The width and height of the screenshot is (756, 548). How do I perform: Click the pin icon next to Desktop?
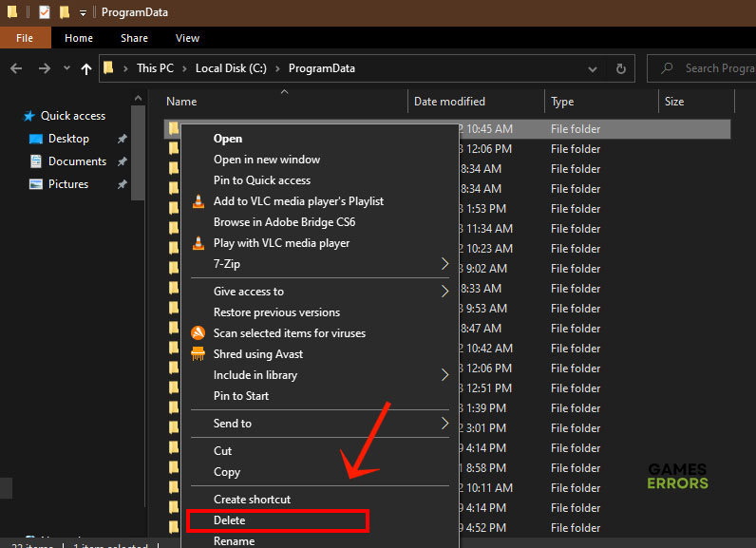click(x=122, y=139)
